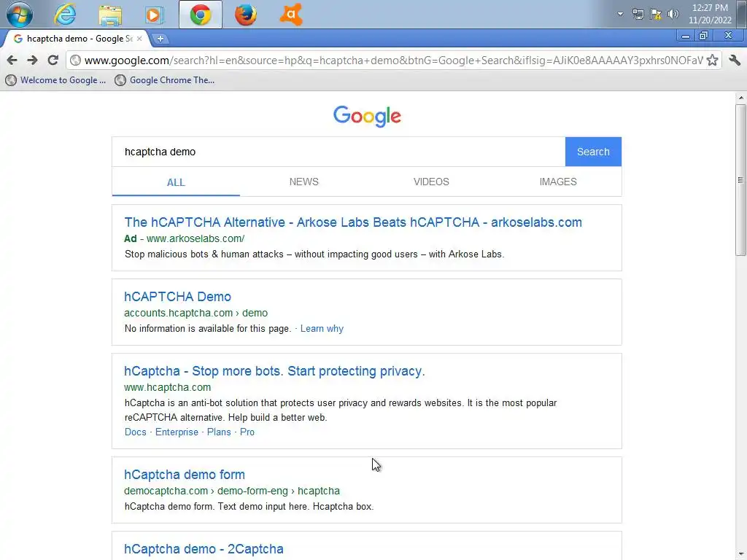This screenshot has height=560, width=747.
Task: Click the speaker volume tray icon
Action: click(673, 14)
